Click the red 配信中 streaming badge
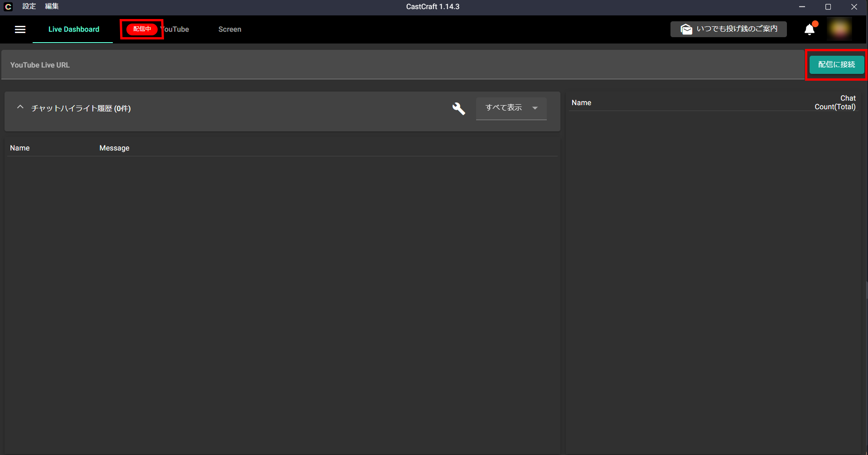Screen dimensions: 868x455 [141, 29]
